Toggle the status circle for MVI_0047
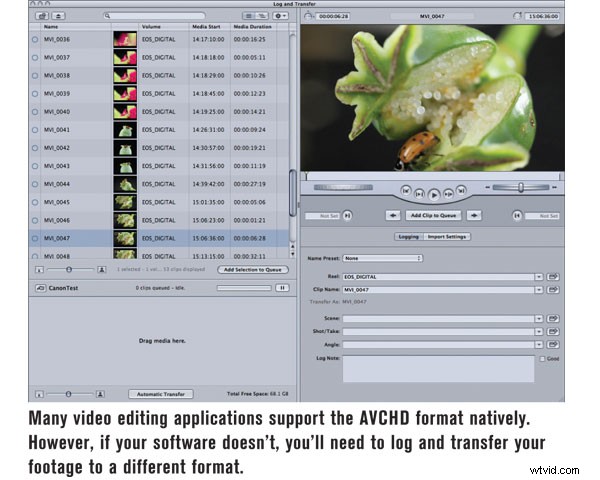This screenshot has width=600, height=480. 35,238
